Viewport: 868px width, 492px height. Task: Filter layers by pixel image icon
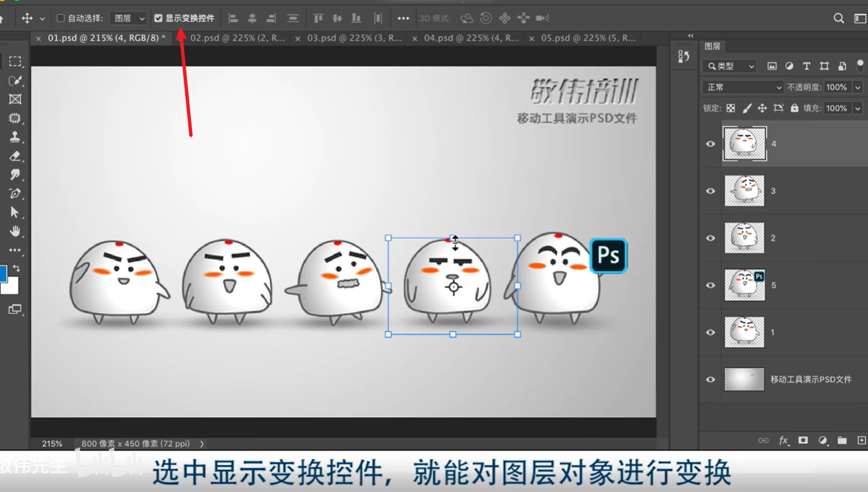(772, 66)
